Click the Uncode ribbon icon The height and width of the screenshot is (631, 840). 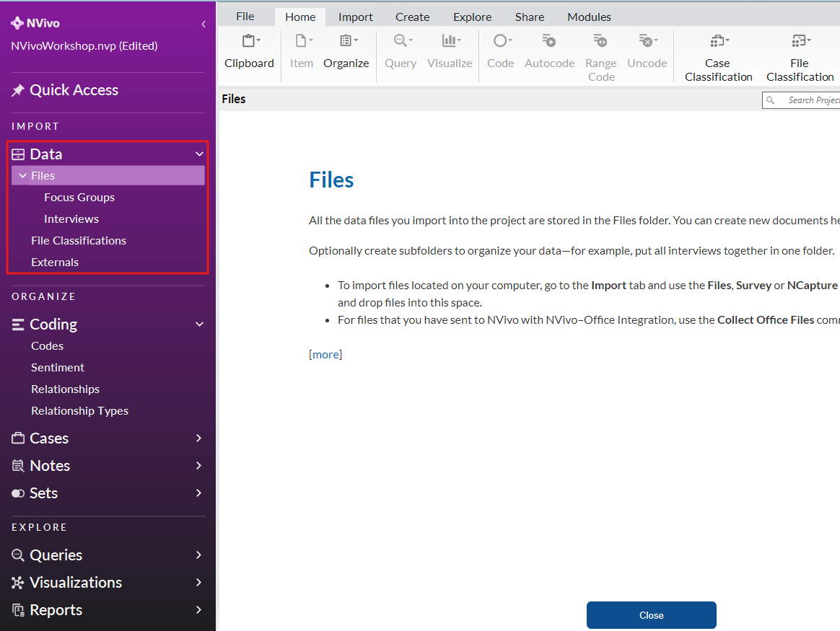coord(647,40)
